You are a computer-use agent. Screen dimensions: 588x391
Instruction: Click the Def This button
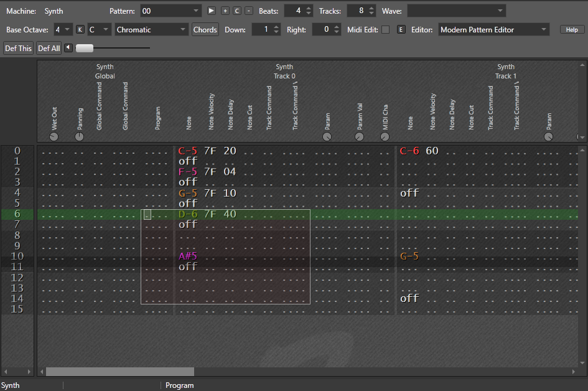pyautogui.click(x=19, y=48)
